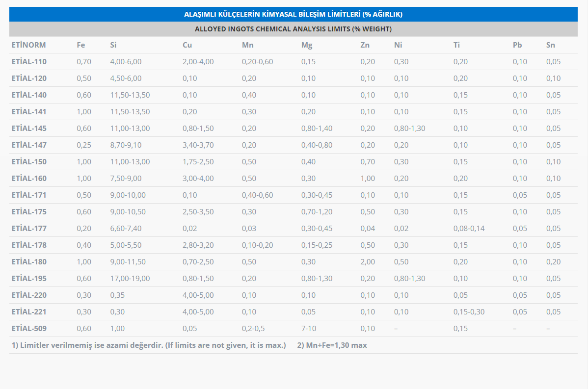Click the 'Limitler verilmemiş ise azami değerdir' footnote
The height and width of the screenshot is (389, 588).
click(x=148, y=345)
